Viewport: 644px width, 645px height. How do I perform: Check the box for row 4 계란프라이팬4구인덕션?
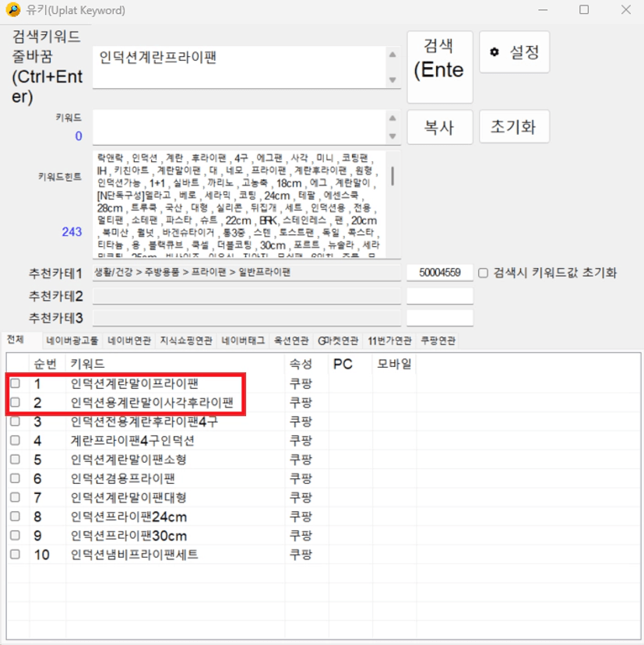click(16, 441)
